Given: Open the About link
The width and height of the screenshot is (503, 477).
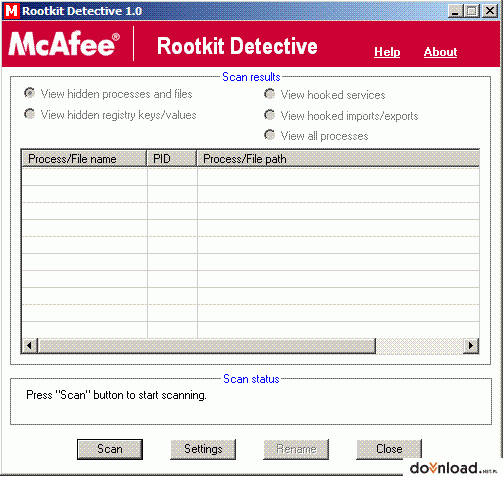Looking at the screenshot, I should (440, 52).
